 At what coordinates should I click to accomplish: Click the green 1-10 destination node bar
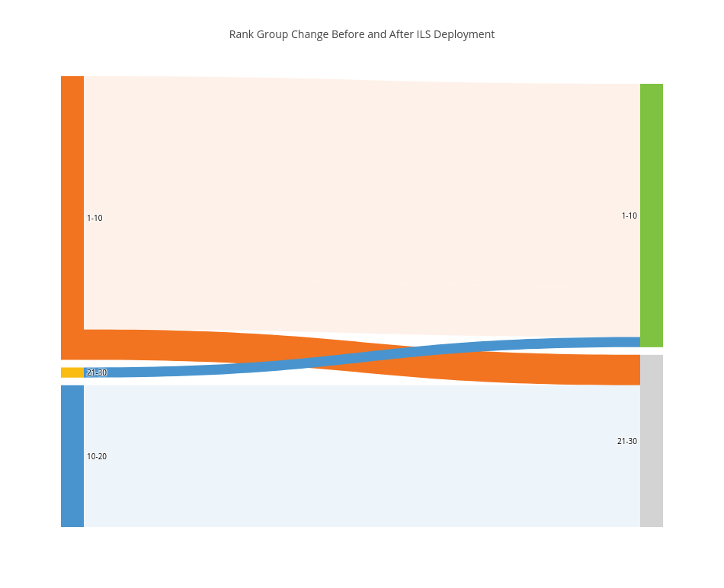[x=651, y=215]
